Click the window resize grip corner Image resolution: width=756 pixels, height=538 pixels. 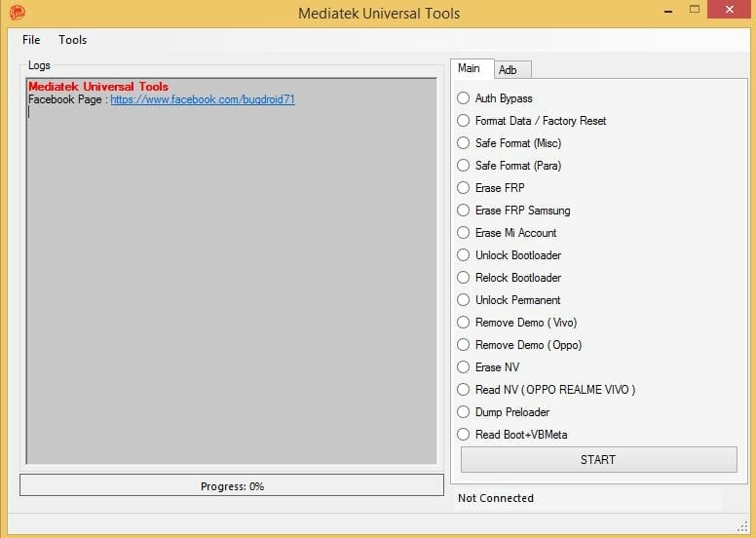743,527
